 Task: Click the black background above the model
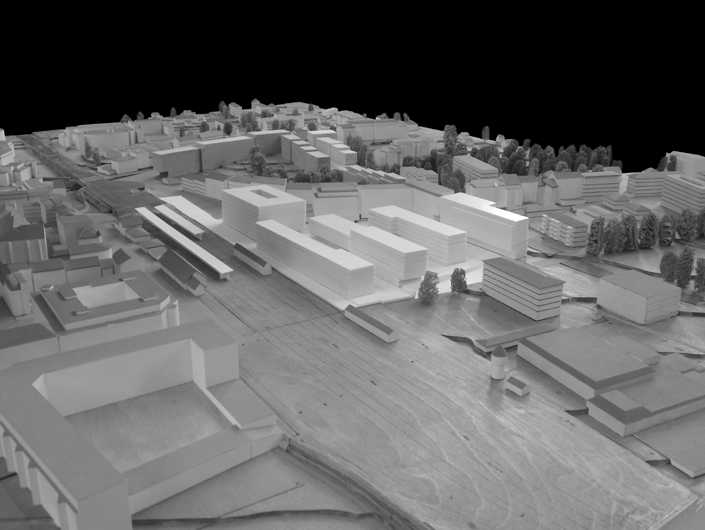[x=350, y=50]
